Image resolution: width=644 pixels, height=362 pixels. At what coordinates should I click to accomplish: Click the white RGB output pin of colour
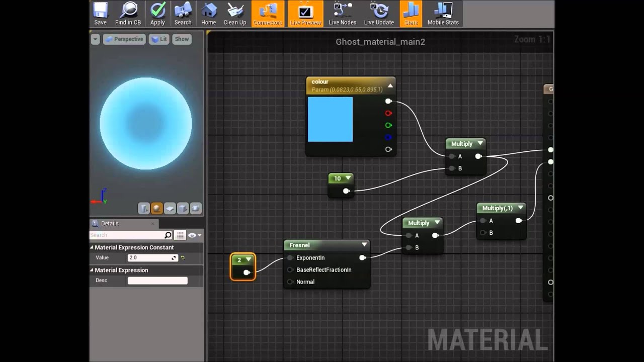[x=388, y=101]
